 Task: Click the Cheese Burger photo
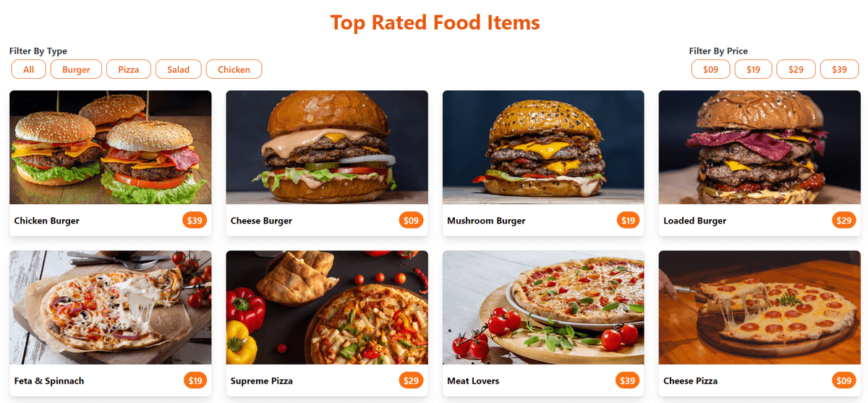(327, 148)
